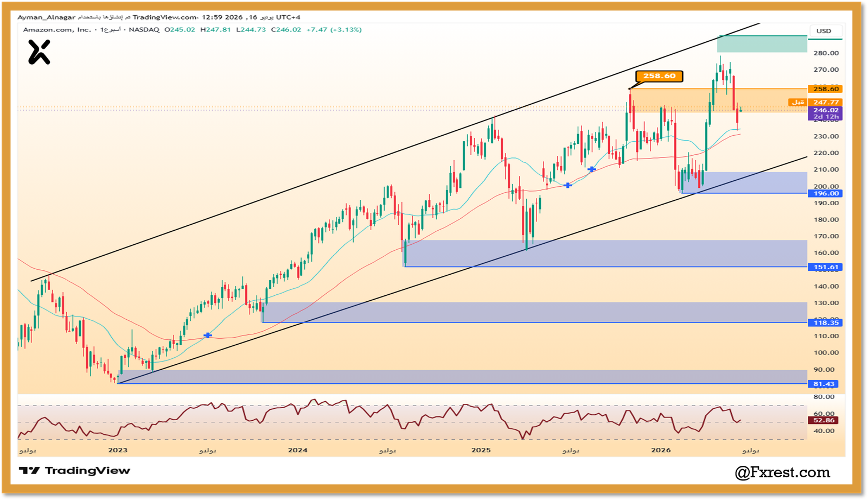Click the 40.00 RSI axis value
868x500 pixels.
click(824, 431)
